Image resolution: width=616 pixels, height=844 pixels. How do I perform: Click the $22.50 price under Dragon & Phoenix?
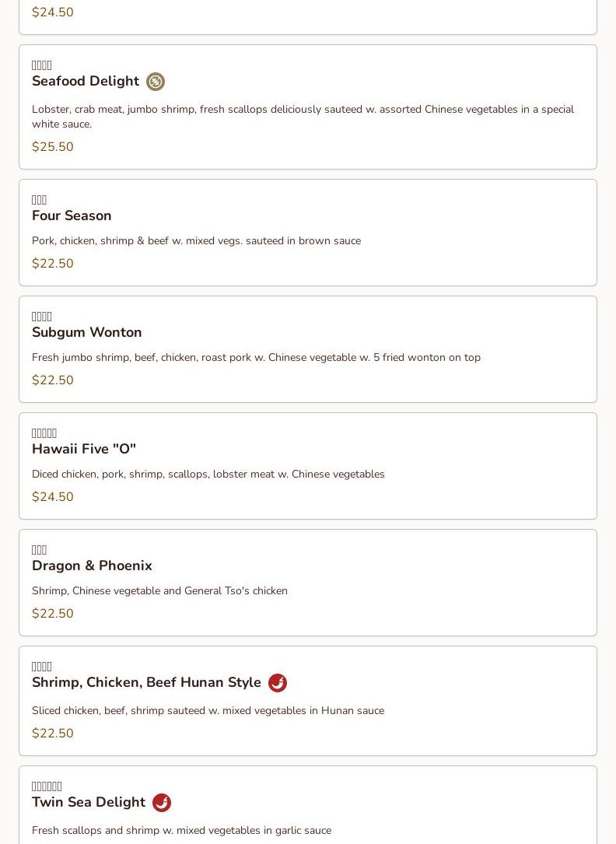(x=53, y=614)
